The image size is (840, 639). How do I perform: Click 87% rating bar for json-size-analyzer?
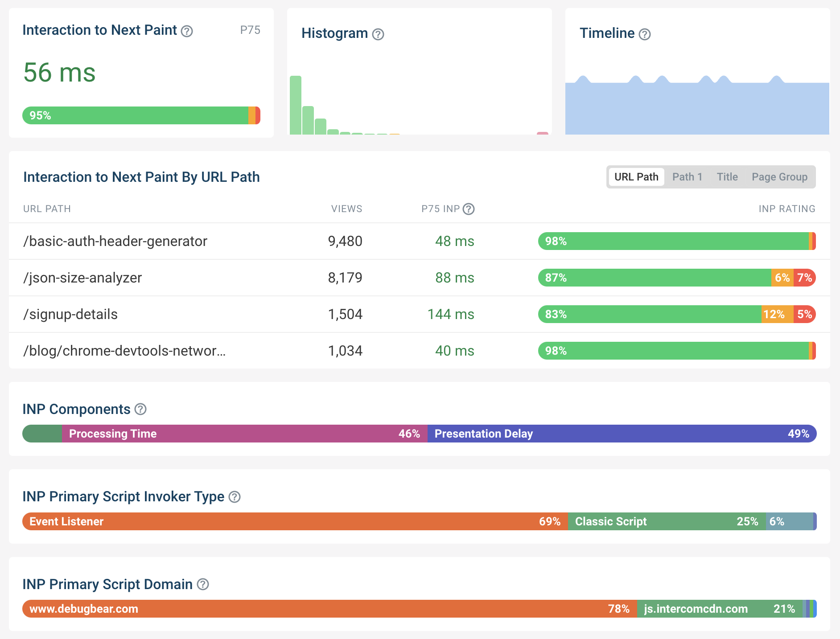655,278
